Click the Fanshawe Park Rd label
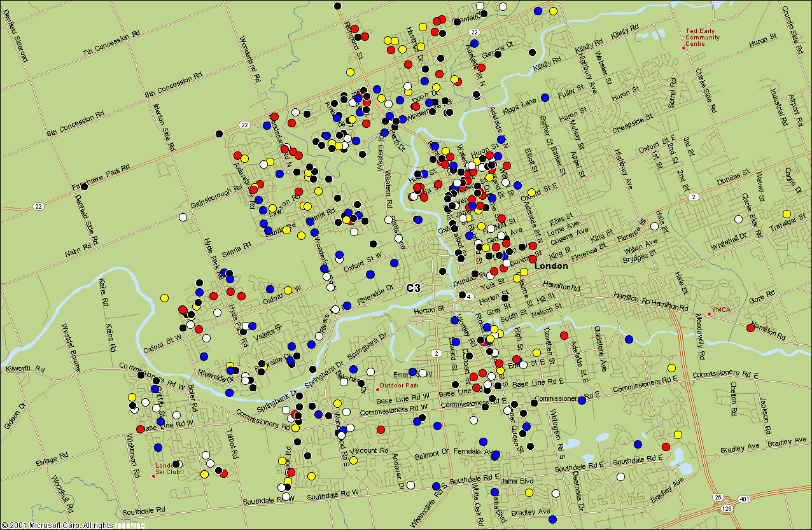 101,177
